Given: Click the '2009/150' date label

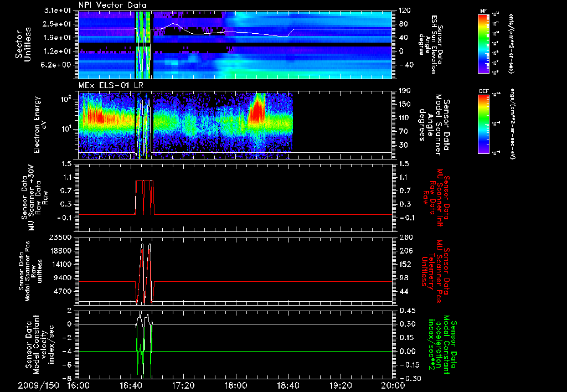Looking at the screenshot, I should pos(39,386).
